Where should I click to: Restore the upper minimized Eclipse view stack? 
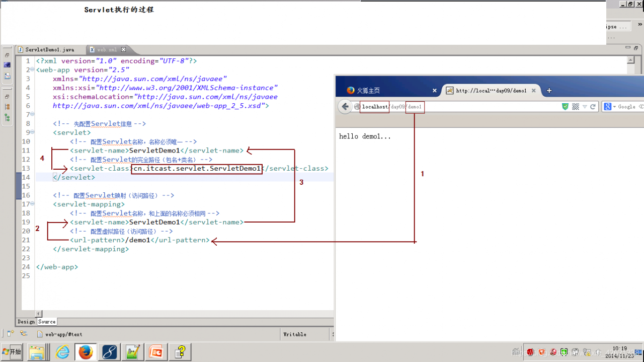7,55
